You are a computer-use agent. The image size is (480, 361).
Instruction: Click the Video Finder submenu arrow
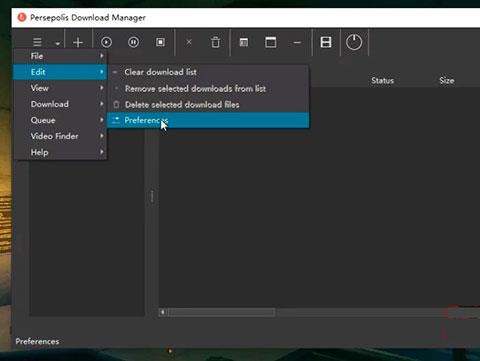click(x=102, y=136)
